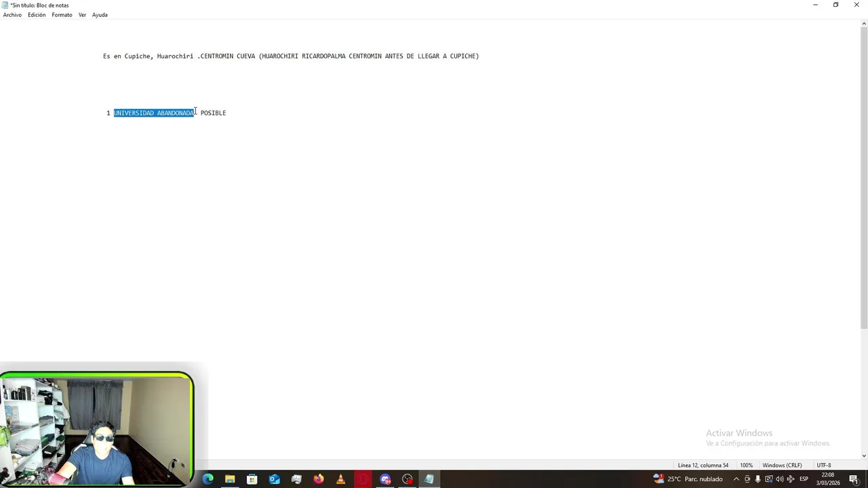Click the Línea 12, columna 54 status
868x488 pixels.
coord(703,466)
